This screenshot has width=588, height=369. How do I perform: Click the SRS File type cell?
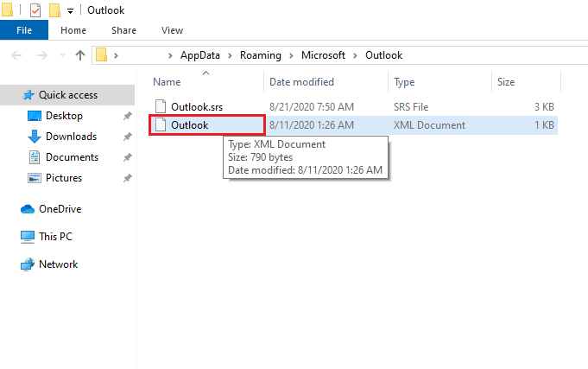pos(411,107)
